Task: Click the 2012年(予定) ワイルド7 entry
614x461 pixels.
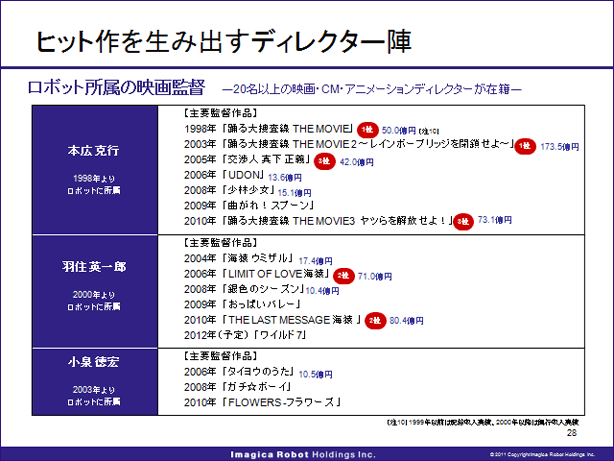Action: (245, 335)
